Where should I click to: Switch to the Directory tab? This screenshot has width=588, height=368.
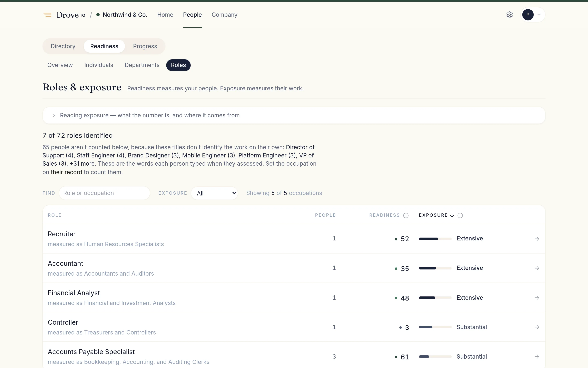tap(63, 46)
